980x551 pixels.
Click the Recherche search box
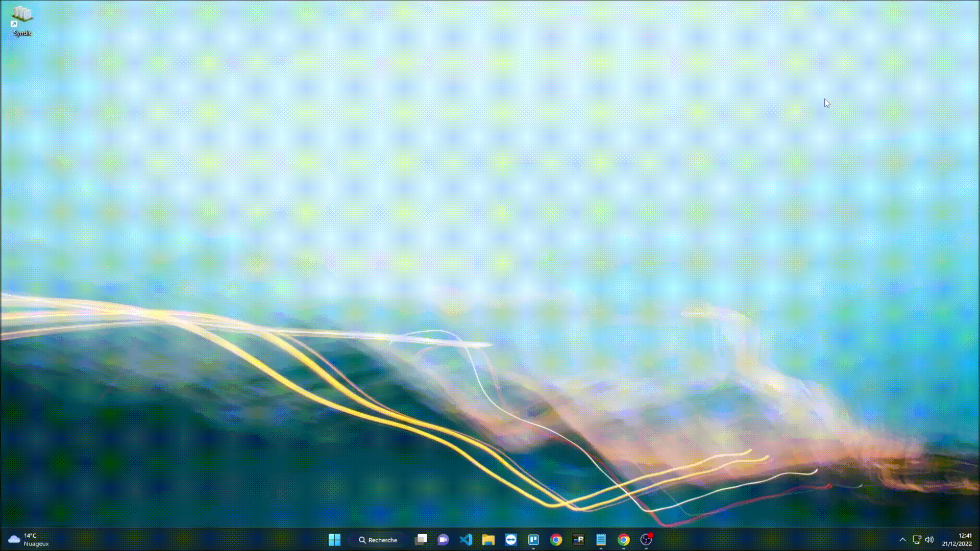[378, 540]
